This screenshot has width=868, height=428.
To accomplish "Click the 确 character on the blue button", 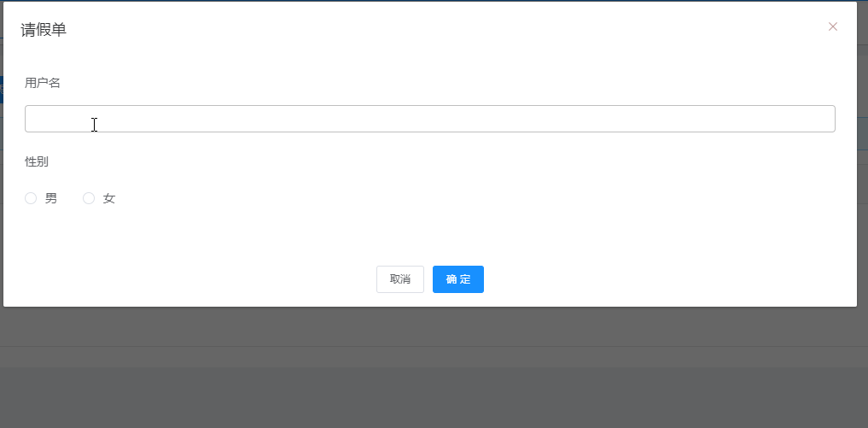I will [451, 279].
